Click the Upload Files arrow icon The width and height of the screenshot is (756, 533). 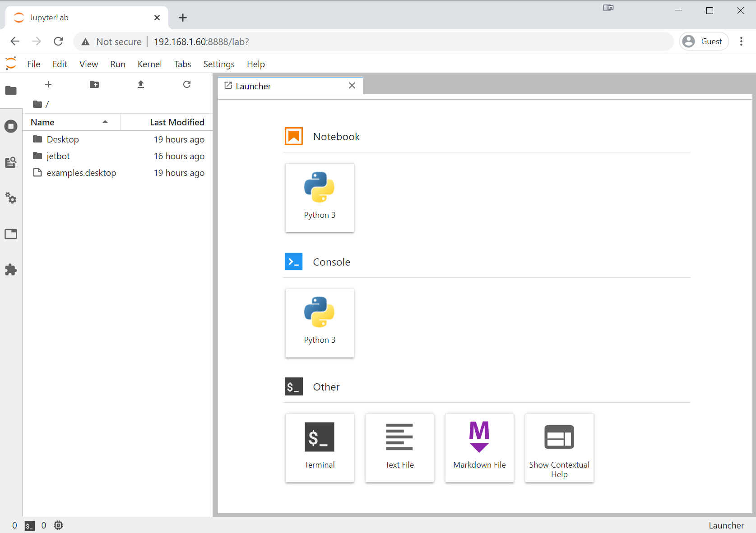coord(141,84)
